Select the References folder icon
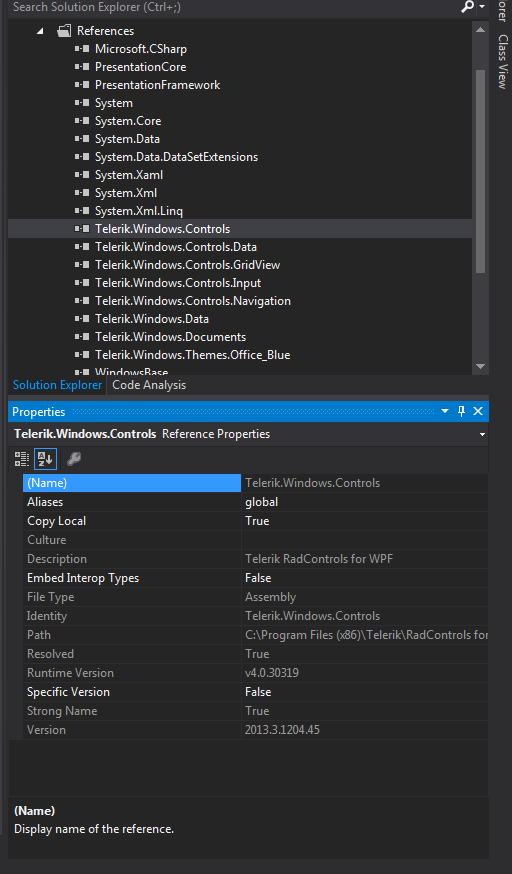 pyautogui.click(x=65, y=31)
